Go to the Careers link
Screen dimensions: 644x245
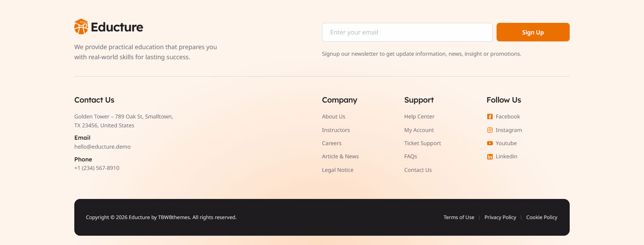tap(332, 143)
